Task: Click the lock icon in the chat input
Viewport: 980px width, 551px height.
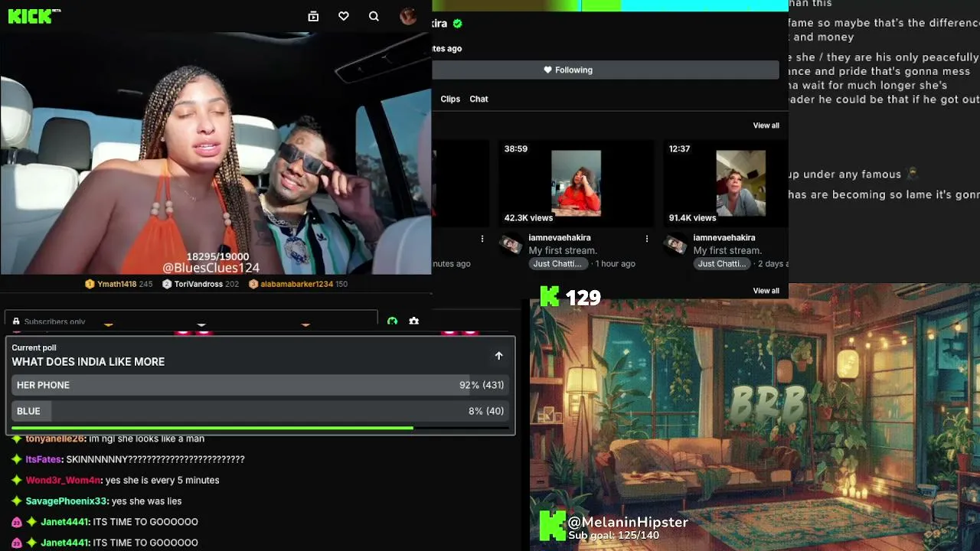Action: click(x=16, y=322)
